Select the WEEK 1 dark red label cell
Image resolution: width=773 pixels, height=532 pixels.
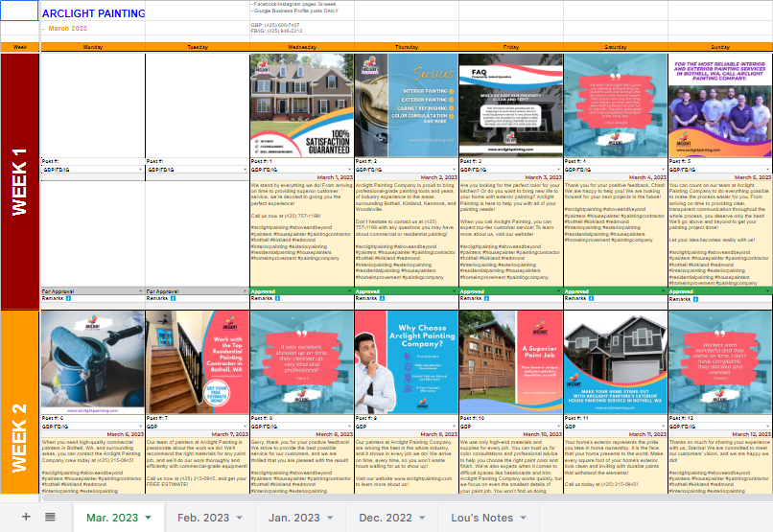click(20, 181)
